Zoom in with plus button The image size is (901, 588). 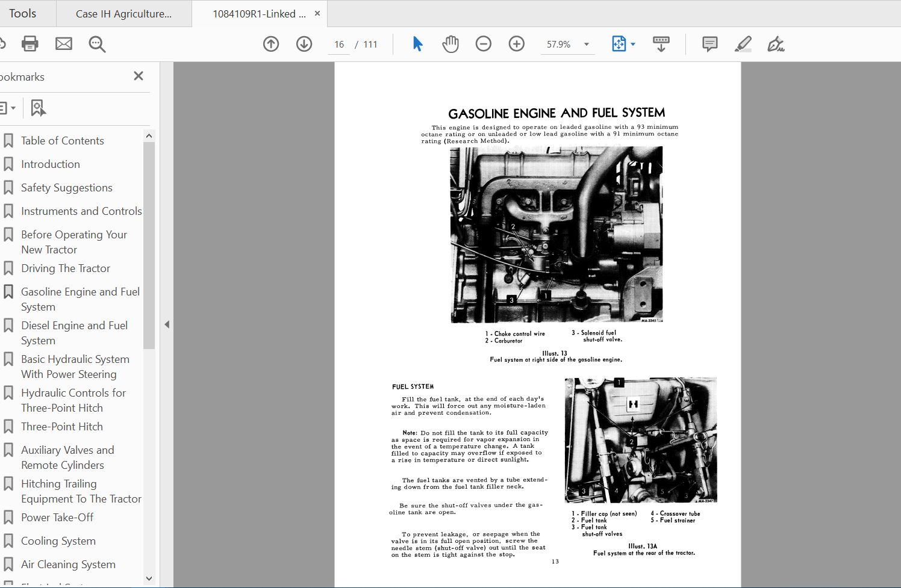pyautogui.click(x=517, y=44)
